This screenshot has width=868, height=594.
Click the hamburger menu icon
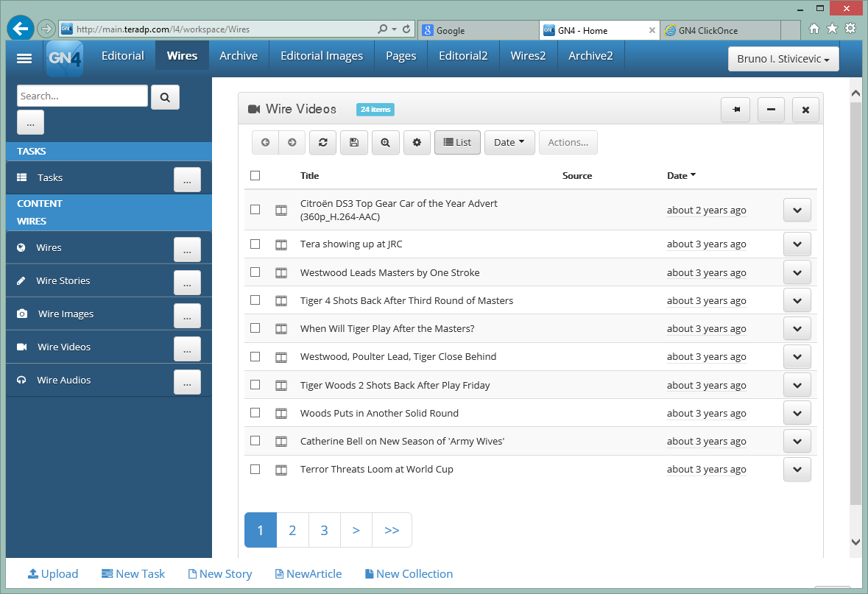tap(24, 59)
